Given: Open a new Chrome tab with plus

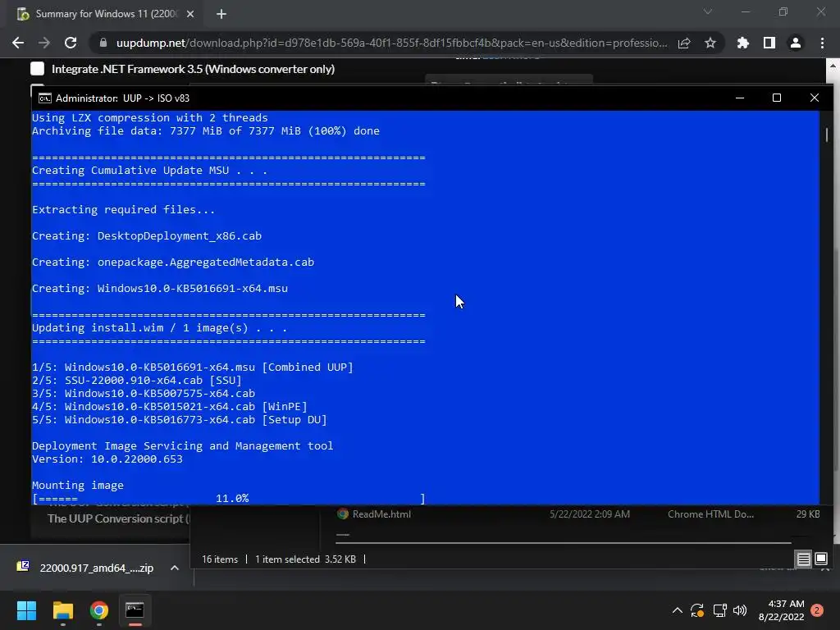Looking at the screenshot, I should pos(221,14).
